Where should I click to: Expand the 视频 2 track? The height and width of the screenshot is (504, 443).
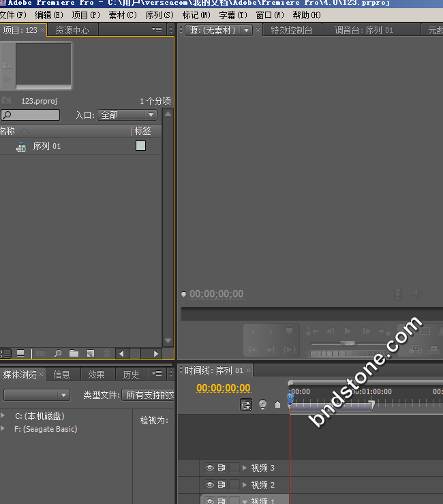pyautogui.click(x=245, y=485)
